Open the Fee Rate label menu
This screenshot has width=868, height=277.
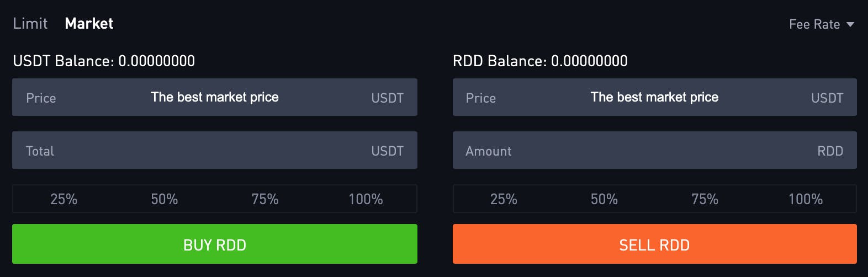pyautogui.click(x=814, y=24)
